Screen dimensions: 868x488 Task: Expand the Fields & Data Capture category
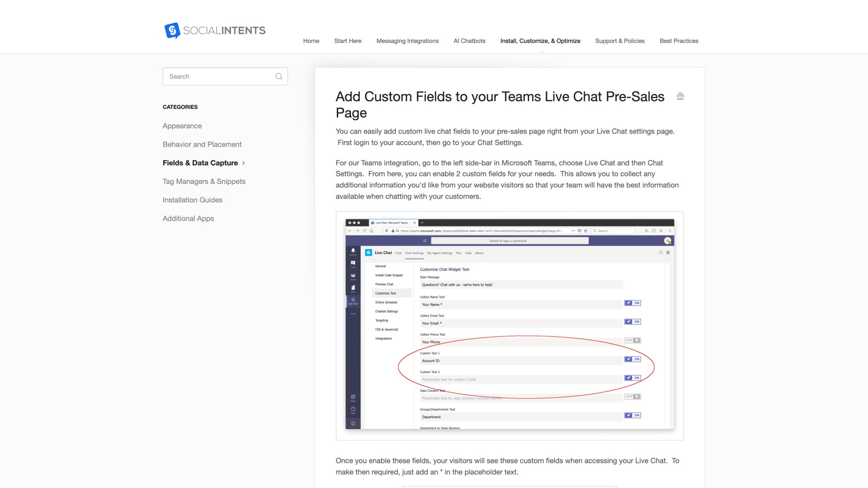[x=243, y=163]
